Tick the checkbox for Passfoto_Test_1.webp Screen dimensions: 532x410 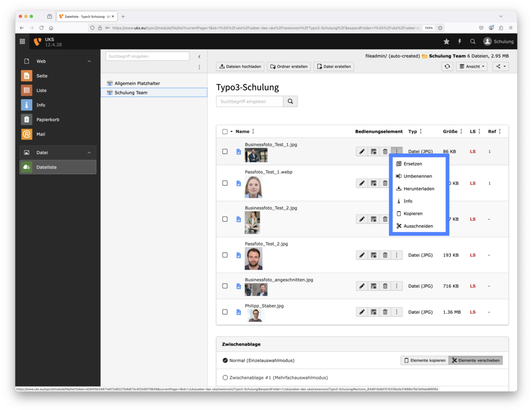pyautogui.click(x=225, y=183)
